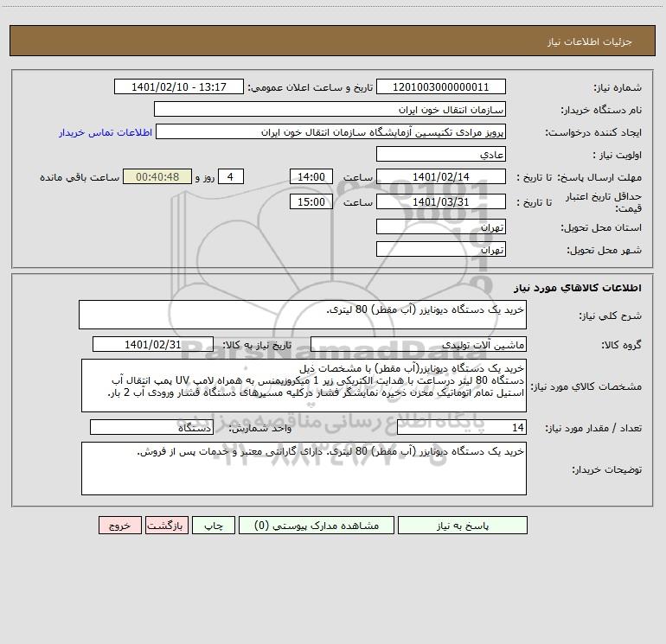Click the goods group field ماشین آلات تولیدی
Screen dimensions: 666x644
419,344
